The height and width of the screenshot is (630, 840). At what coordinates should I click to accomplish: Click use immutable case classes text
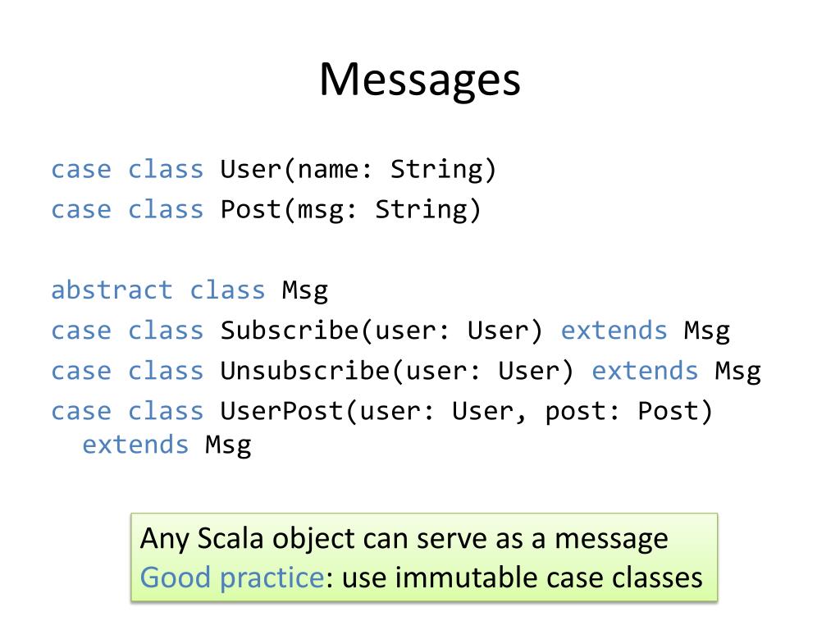[x=523, y=578]
